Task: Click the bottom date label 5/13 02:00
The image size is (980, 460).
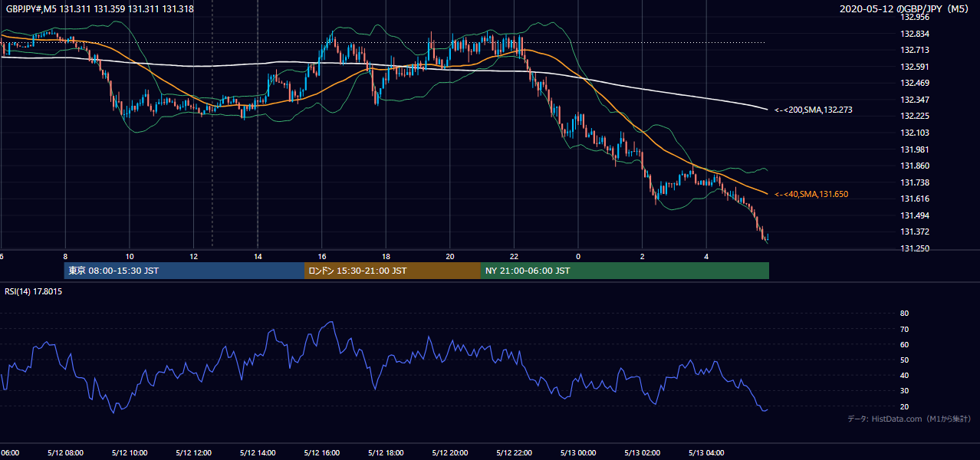Action: [643, 452]
